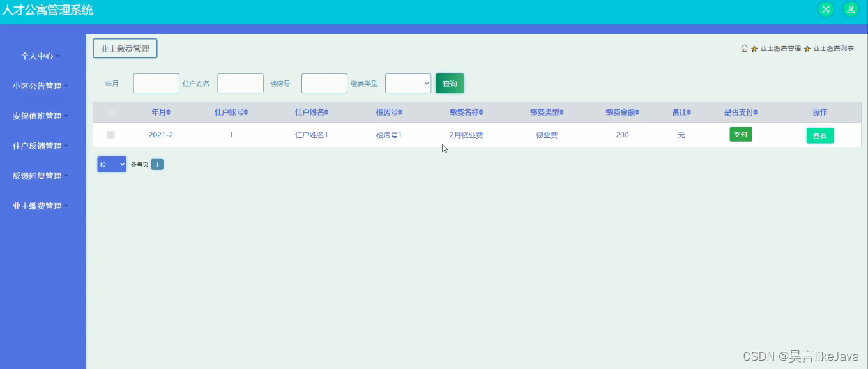Focus the 年月 filter input field
Screen dimensions: 868x369
tap(156, 84)
